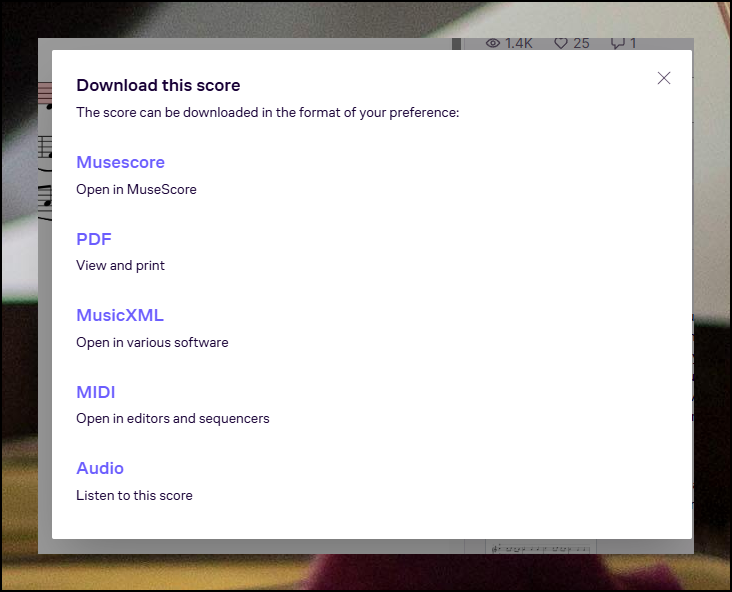The width and height of the screenshot is (732, 592).
Task: Click the score thumbnail below the dialog
Action: click(541, 547)
